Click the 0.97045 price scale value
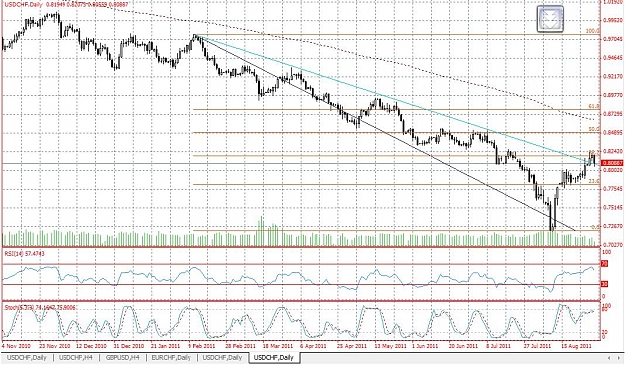 click(x=613, y=39)
